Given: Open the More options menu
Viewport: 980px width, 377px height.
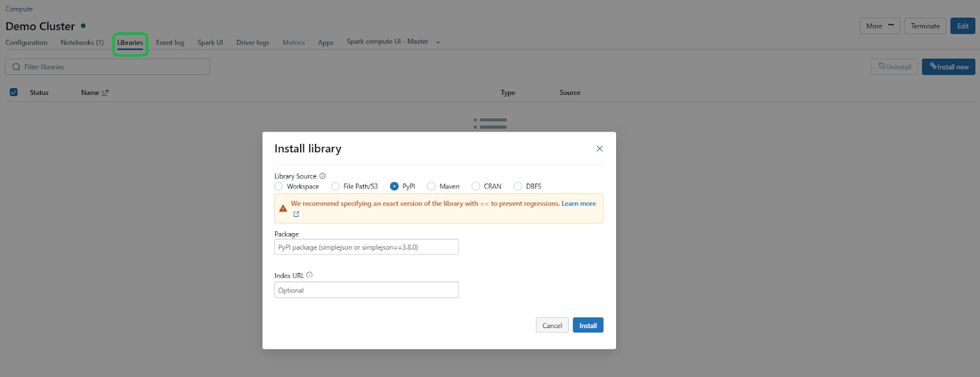Looking at the screenshot, I should (x=880, y=26).
